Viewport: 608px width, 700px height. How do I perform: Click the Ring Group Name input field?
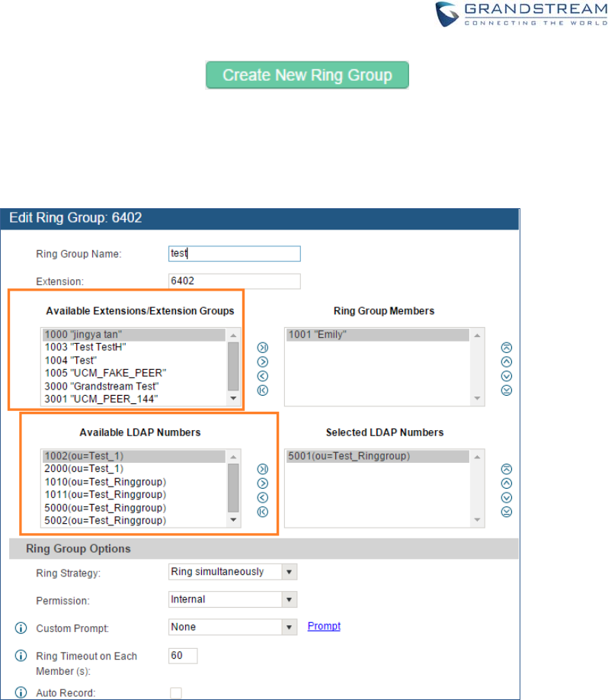click(234, 254)
